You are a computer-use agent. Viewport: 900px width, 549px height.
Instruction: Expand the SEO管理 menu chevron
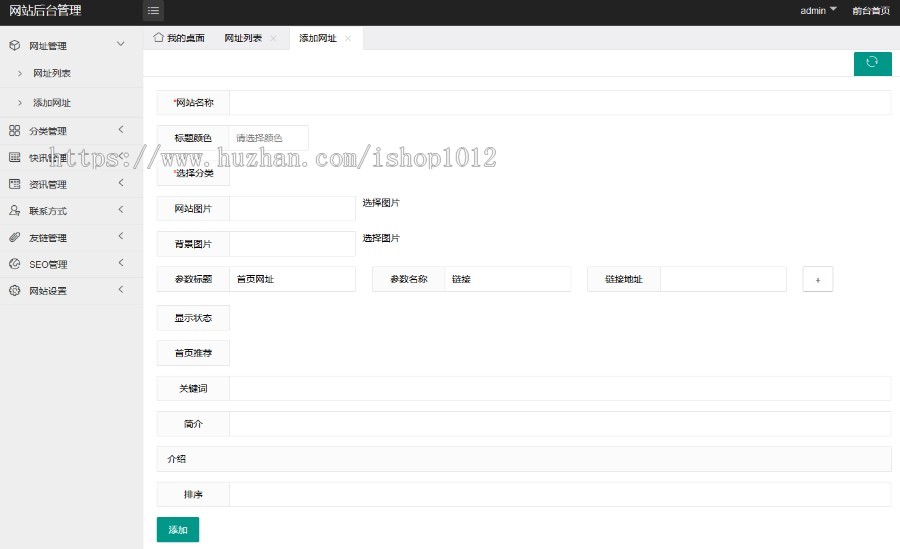121,262
